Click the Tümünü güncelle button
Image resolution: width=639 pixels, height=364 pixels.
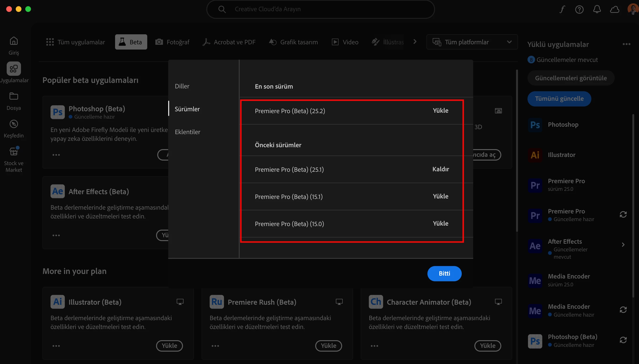tap(559, 99)
